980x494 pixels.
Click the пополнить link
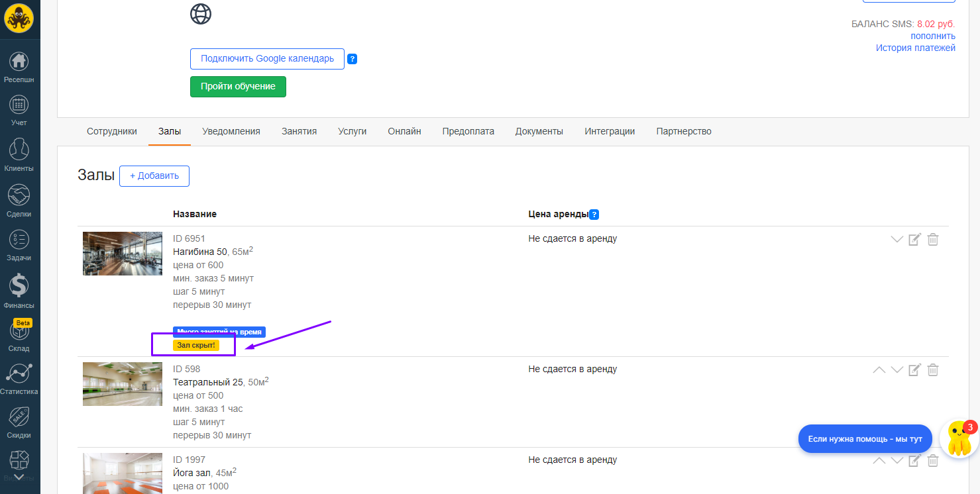coord(933,36)
